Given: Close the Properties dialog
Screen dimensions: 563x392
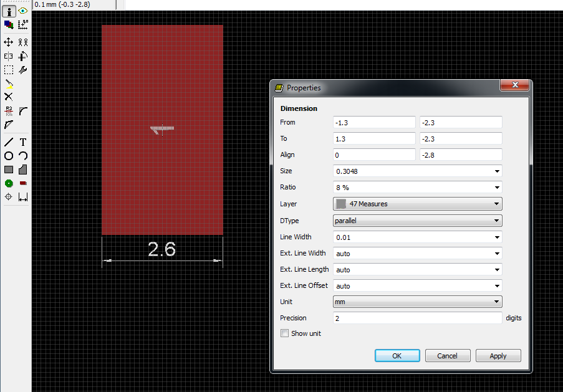Looking at the screenshot, I should coord(514,85).
